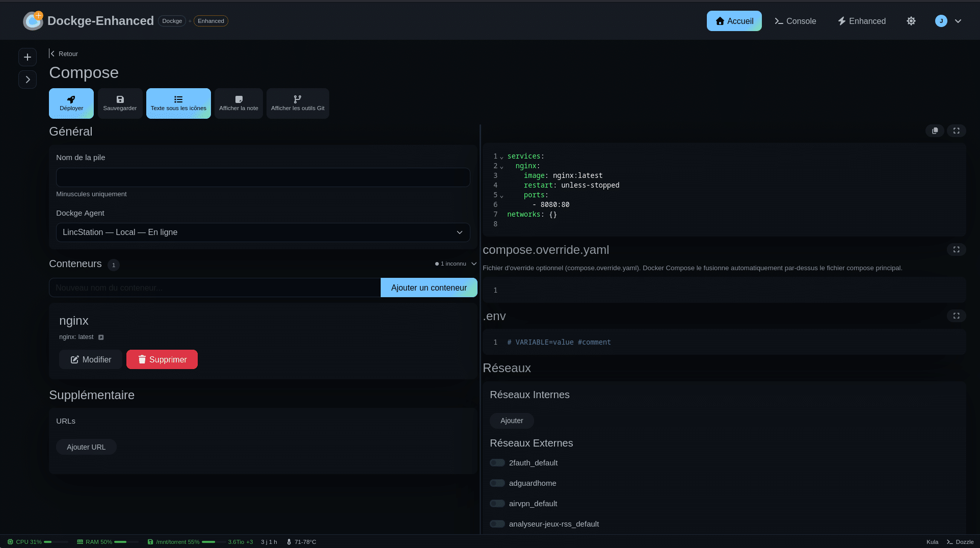Toggle the 2fauth_default external network
This screenshot has height=548, width=980.
click(x=497, y=463)
